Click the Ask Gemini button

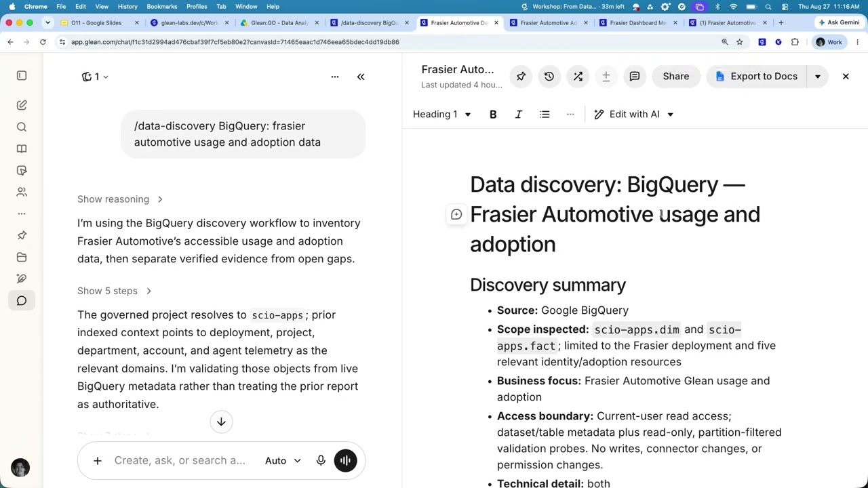838,23
